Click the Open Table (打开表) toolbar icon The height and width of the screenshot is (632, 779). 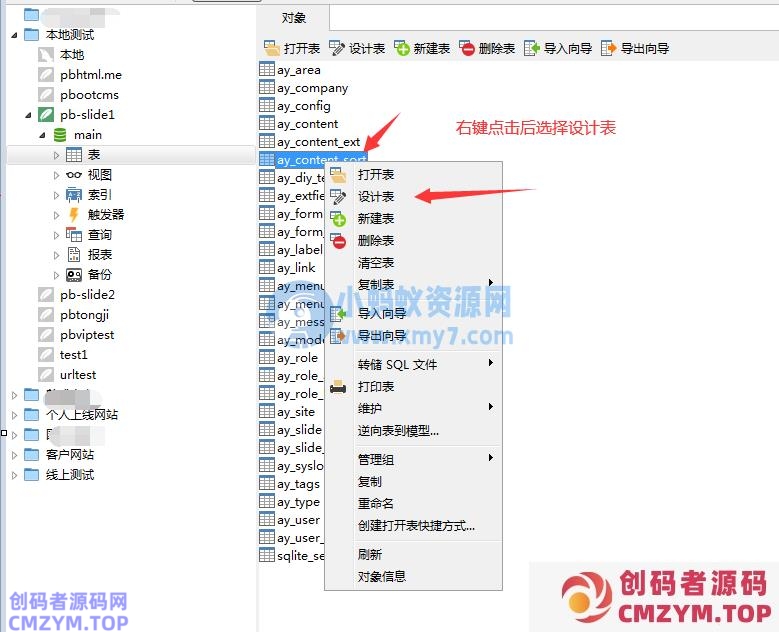pos(271,48)
